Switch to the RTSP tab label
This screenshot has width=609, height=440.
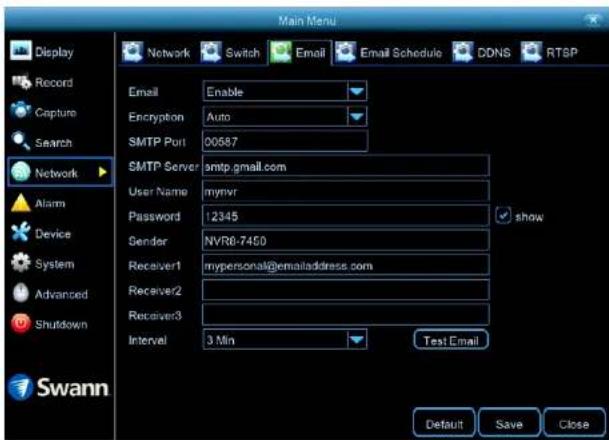pos(562,53)
